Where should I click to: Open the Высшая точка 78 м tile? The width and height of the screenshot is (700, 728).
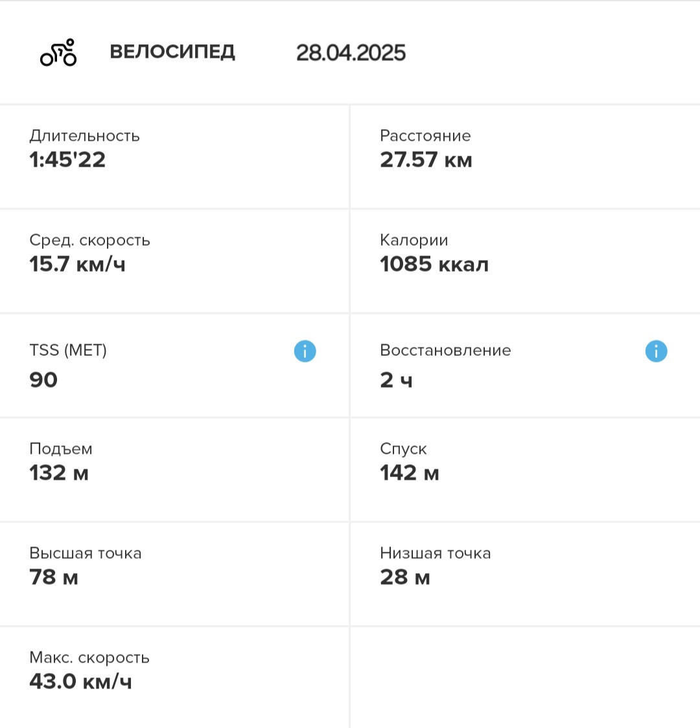click(174, 574)
